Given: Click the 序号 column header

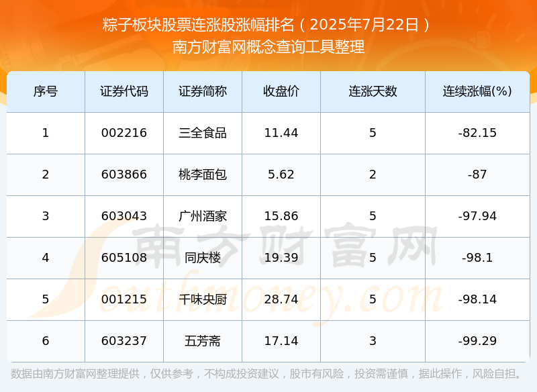Looking at the screenshot, I should pyautogui.click(x=46, y=91).
